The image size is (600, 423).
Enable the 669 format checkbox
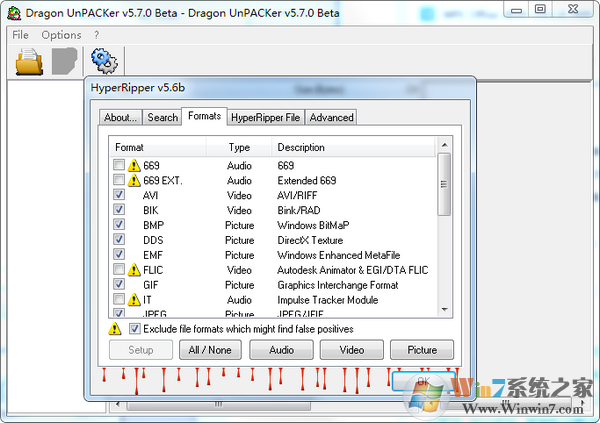point(119,165)
